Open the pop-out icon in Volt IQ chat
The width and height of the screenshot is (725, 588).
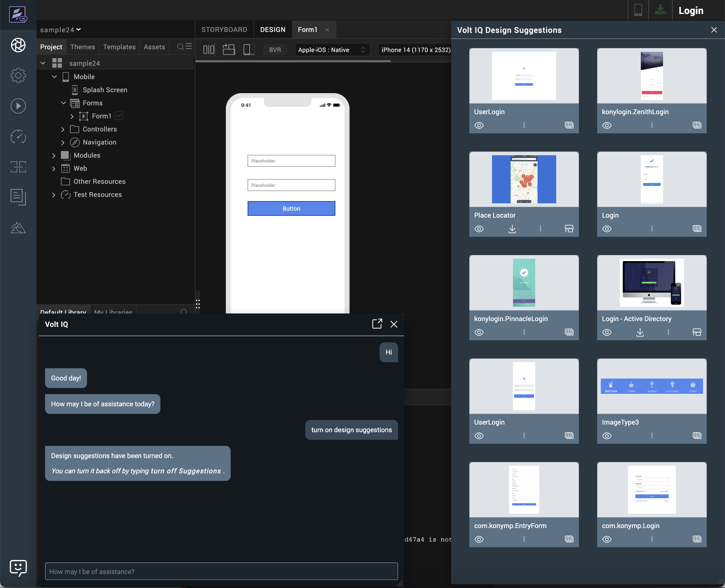[x=377, y=324]
